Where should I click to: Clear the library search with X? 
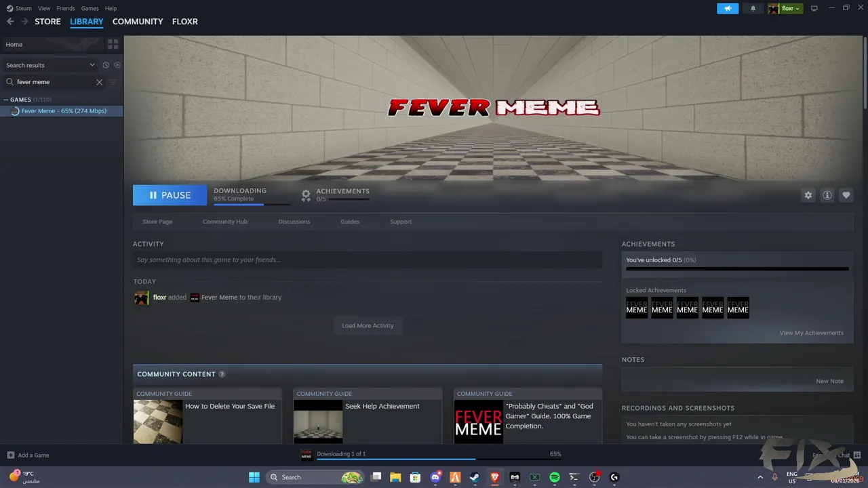(x=99, y=82)
